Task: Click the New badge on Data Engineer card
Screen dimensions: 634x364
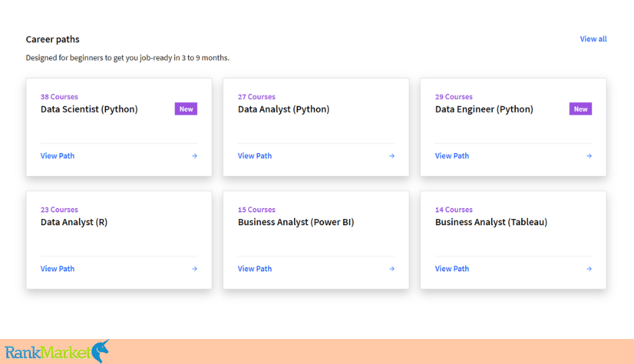Action: (x=581, y=109)
